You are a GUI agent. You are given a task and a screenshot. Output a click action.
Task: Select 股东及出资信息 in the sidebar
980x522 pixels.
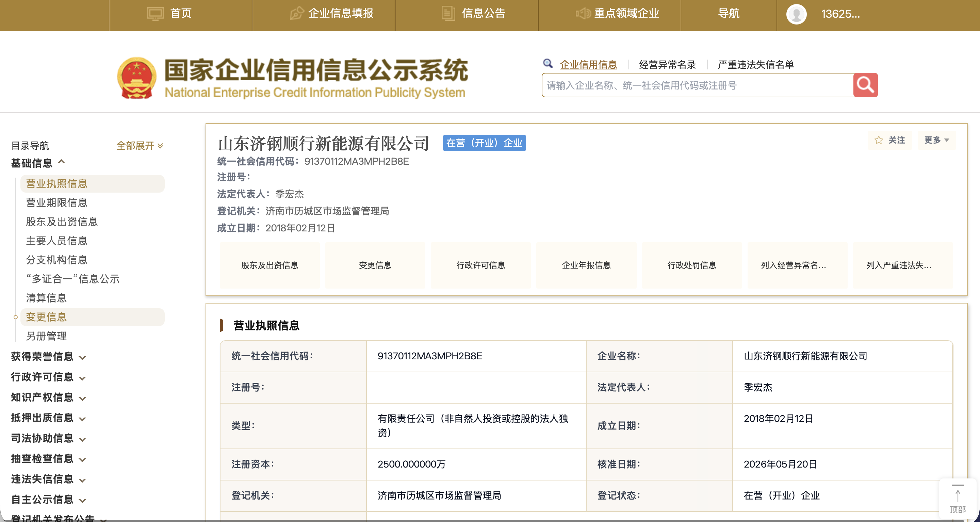tap(62, 222)
